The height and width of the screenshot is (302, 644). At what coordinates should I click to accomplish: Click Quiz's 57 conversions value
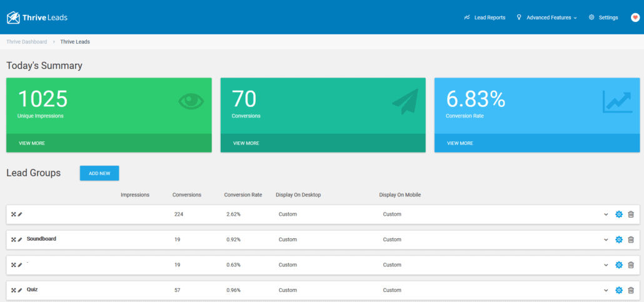(x=178, y=291)
